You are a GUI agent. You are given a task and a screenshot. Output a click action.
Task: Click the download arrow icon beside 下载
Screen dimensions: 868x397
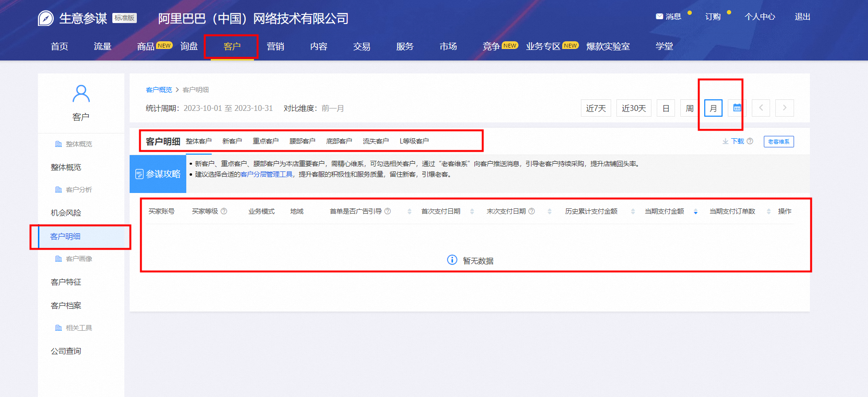pyautogui.click(x=725, y=141)
